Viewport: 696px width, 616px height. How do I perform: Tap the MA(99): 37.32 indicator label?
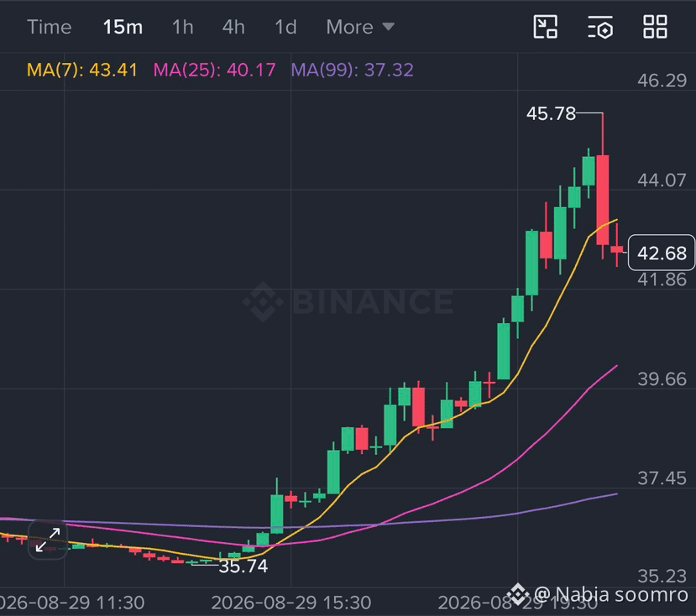point(353,70)
